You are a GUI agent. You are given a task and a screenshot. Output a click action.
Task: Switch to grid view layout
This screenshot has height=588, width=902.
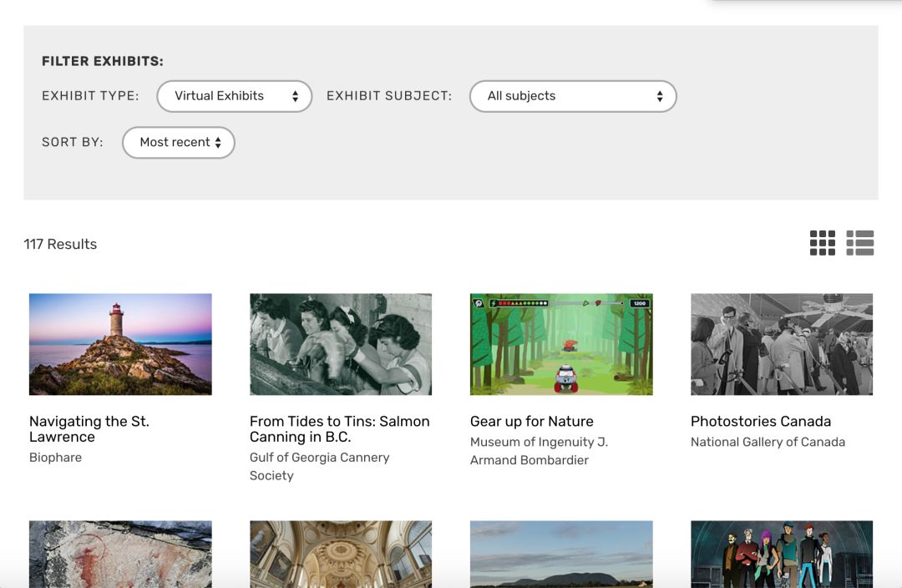[822, 243]
